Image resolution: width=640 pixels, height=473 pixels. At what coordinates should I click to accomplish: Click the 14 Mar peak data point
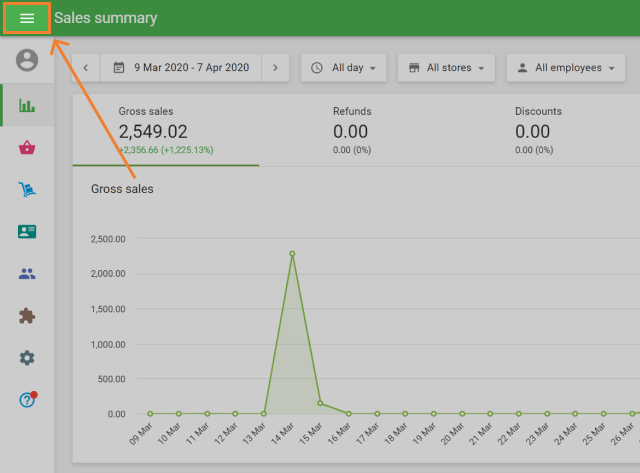pos(292,254)
